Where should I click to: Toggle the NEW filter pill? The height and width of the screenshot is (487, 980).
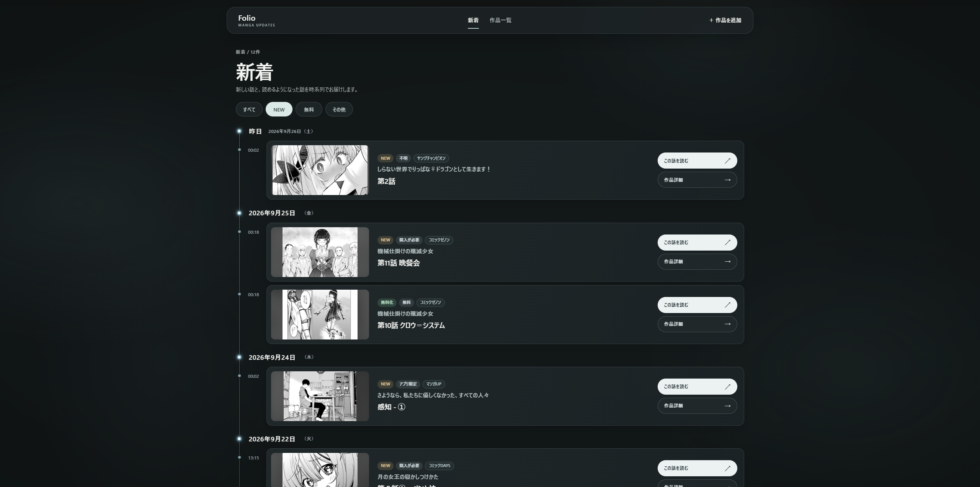(279, 110)
